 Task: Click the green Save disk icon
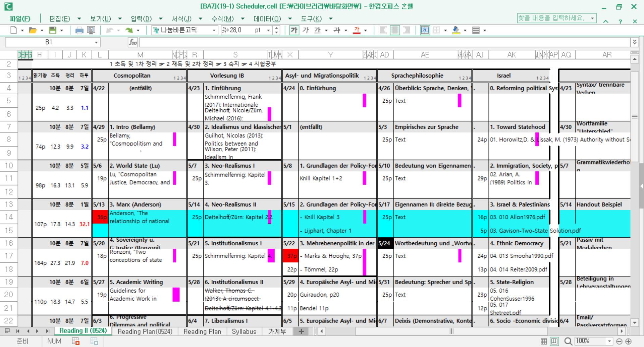(53, 30)
